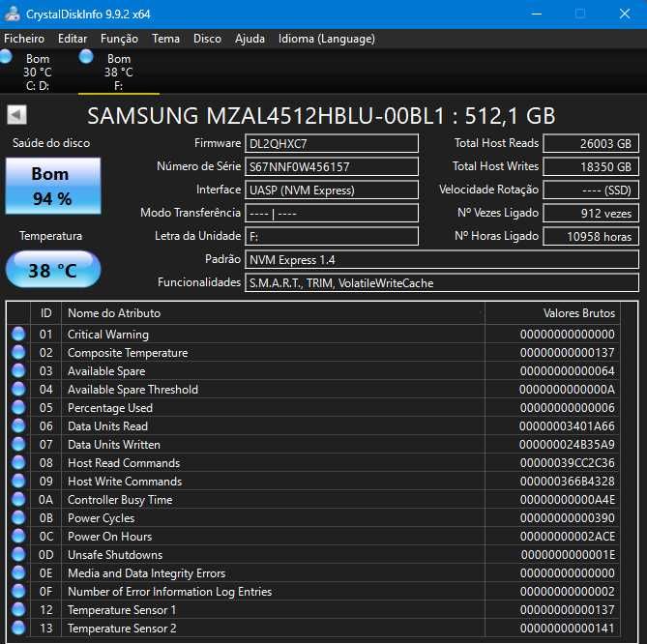Click the status orb for Power On Hours

coord(18,536)
